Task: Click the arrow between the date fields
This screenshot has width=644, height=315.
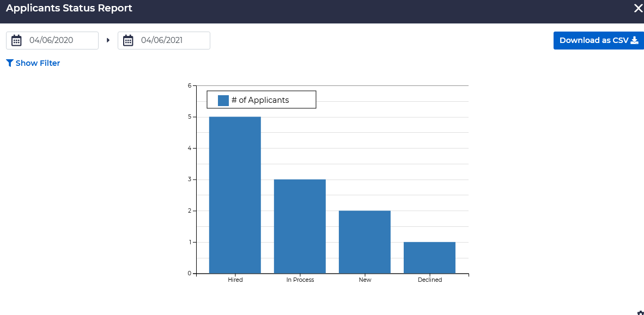Action: pos(108,40)
